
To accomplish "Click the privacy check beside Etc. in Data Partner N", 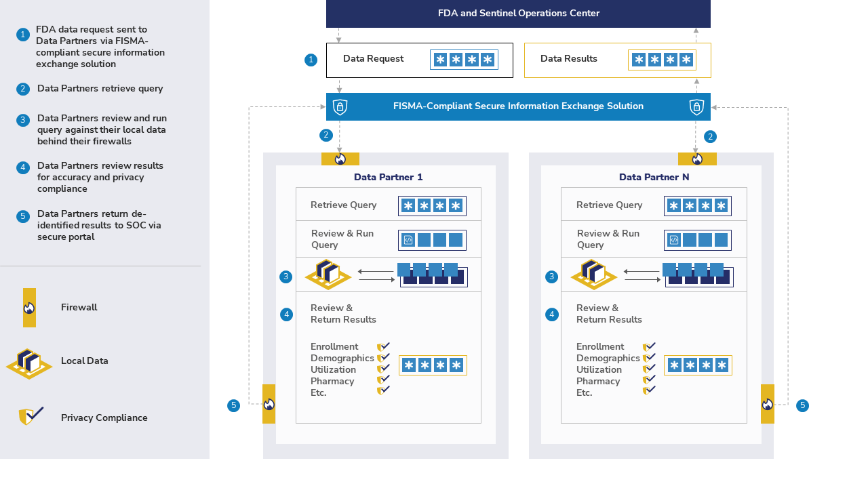I will click(x=649, y=390).
